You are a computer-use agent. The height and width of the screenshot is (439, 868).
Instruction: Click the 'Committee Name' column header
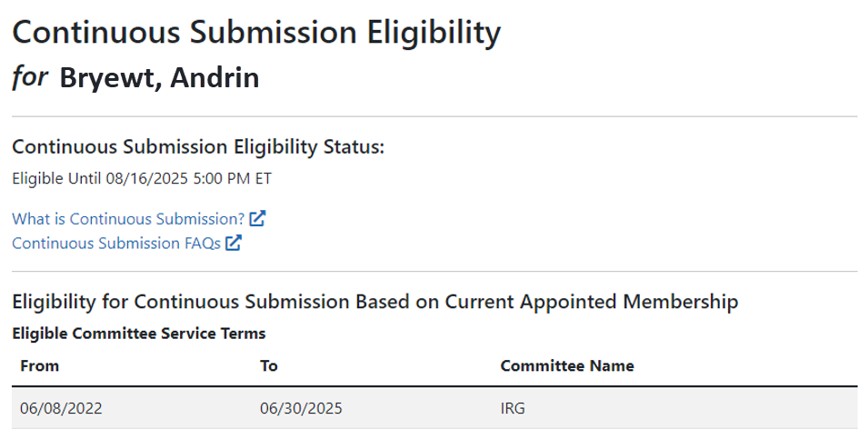567,366
